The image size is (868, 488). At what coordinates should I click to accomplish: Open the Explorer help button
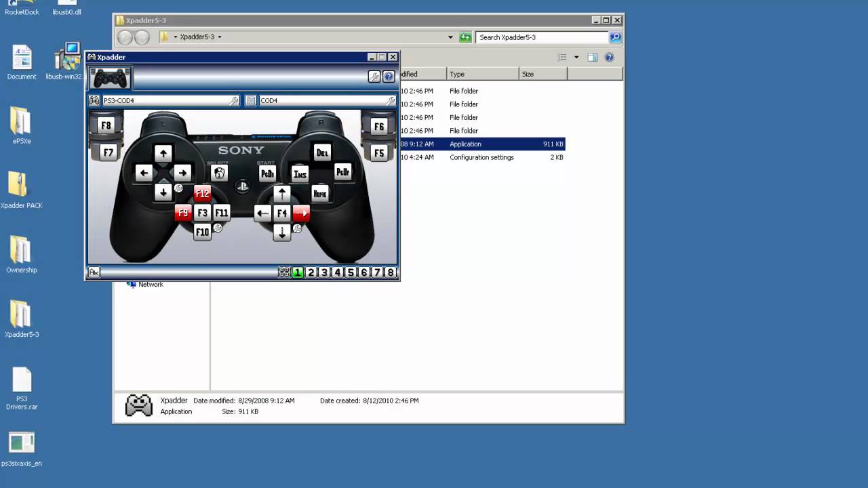click(x=609, y=58)
